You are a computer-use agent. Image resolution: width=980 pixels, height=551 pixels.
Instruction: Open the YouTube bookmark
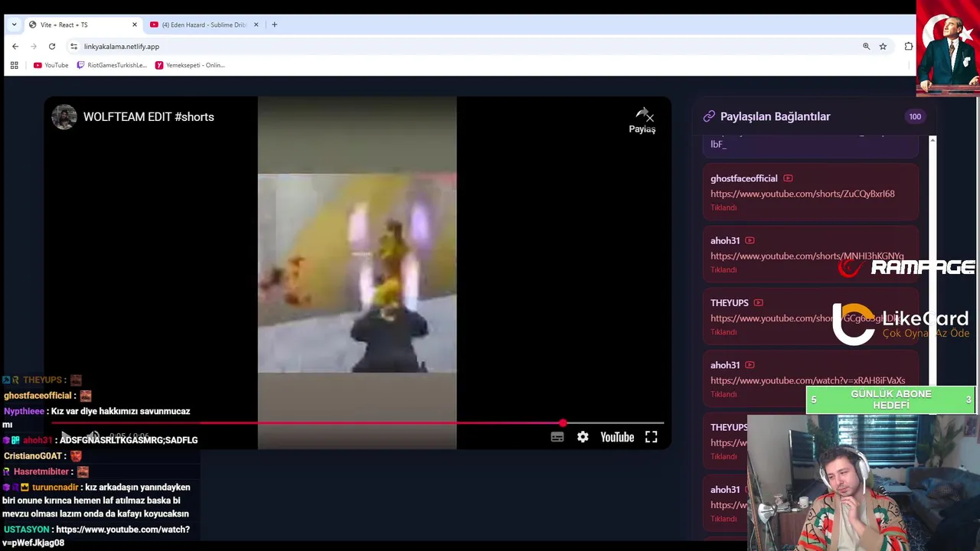[51, 65]
